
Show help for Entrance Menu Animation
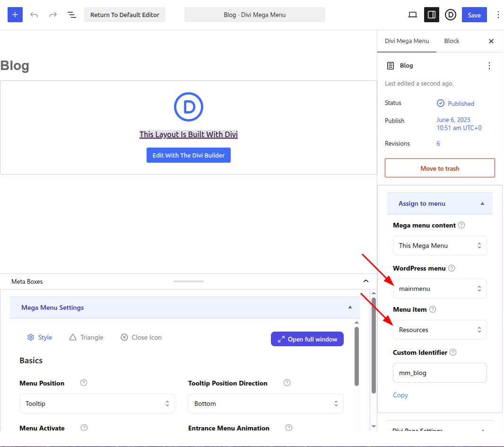289,428
